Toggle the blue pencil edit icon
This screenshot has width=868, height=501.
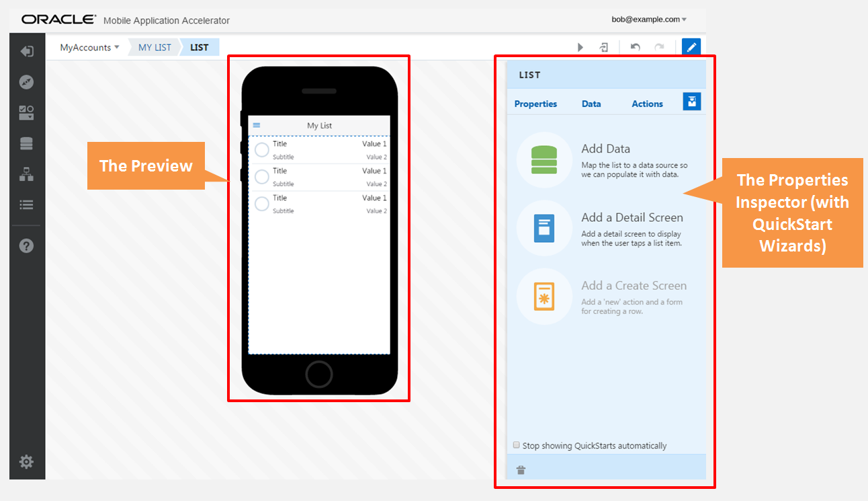tap(691, 47)
